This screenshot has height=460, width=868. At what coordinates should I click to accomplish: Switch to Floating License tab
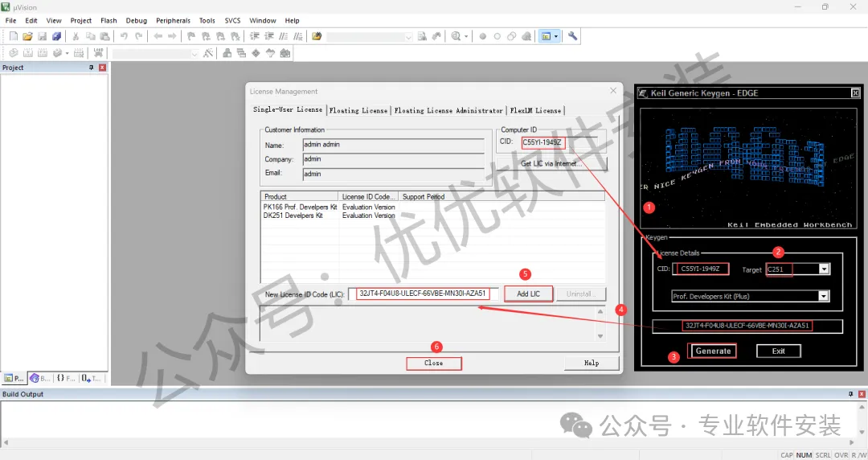(x=358, y=110)
